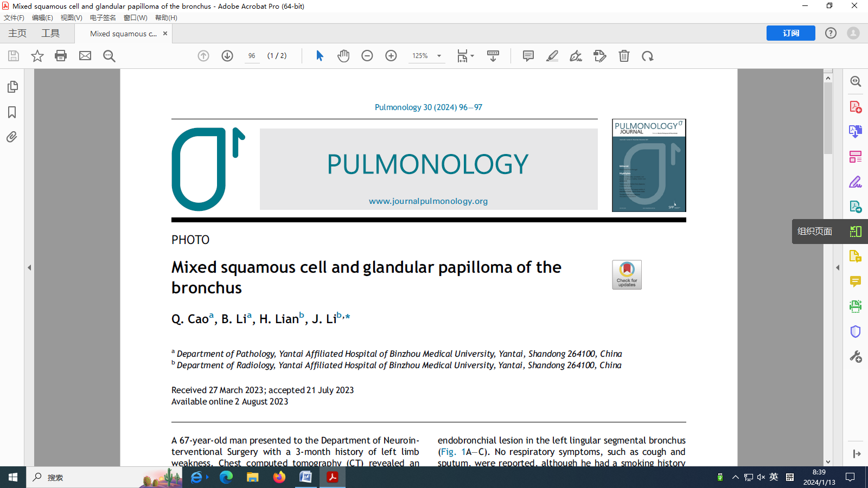
Task: Go to next page arrow
Action: (227, 56)
